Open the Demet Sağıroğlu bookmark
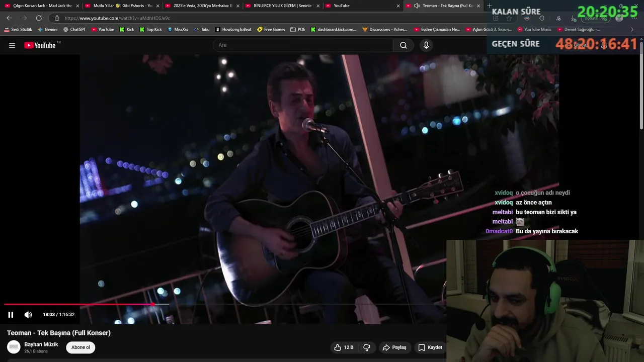 click(579, 30)
